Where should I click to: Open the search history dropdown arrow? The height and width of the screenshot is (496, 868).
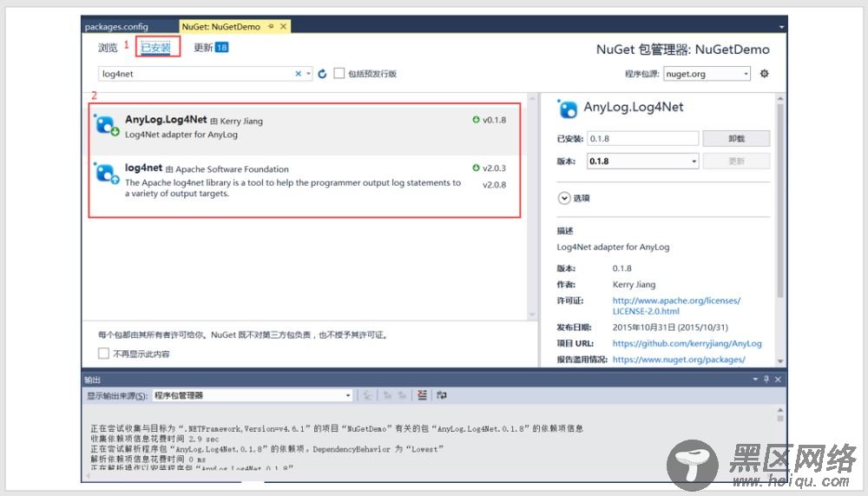point(308,74)
